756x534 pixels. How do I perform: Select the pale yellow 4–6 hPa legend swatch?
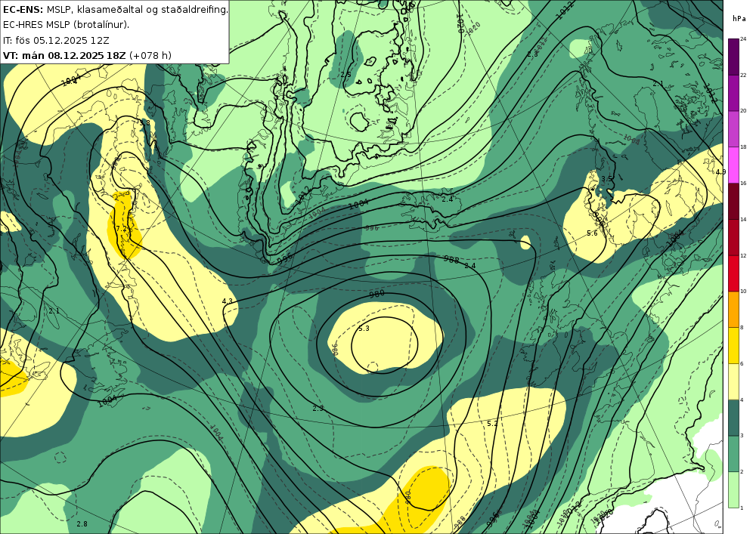tap(733, 382)
